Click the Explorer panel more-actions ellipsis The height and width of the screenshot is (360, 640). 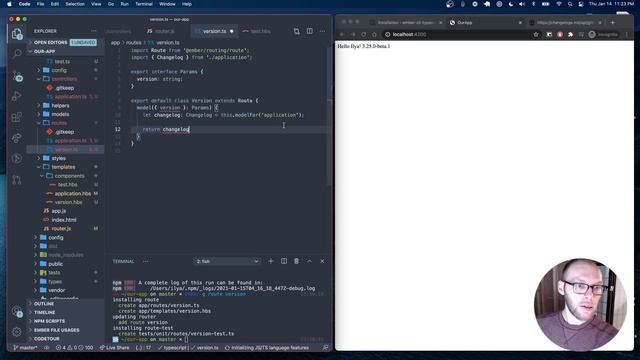pos(94,31)
